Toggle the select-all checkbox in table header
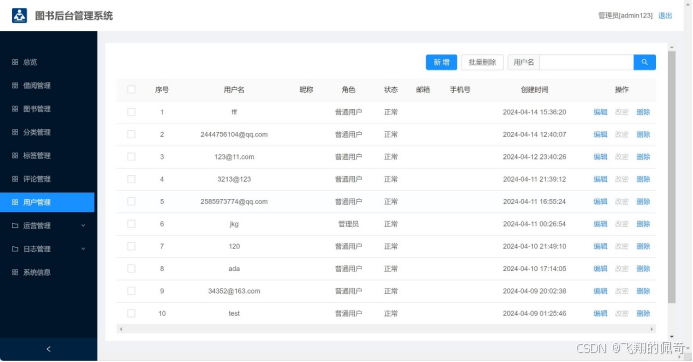693x362 pixels. [131, 89]
